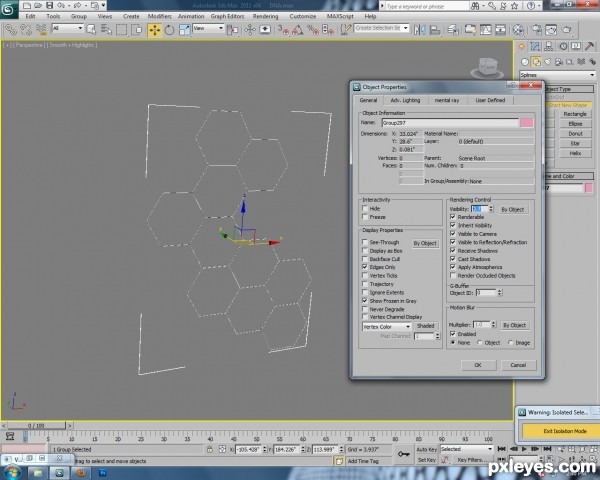
Task: Click OK in Object Properties dialog
Action: (x=478, y=365)
